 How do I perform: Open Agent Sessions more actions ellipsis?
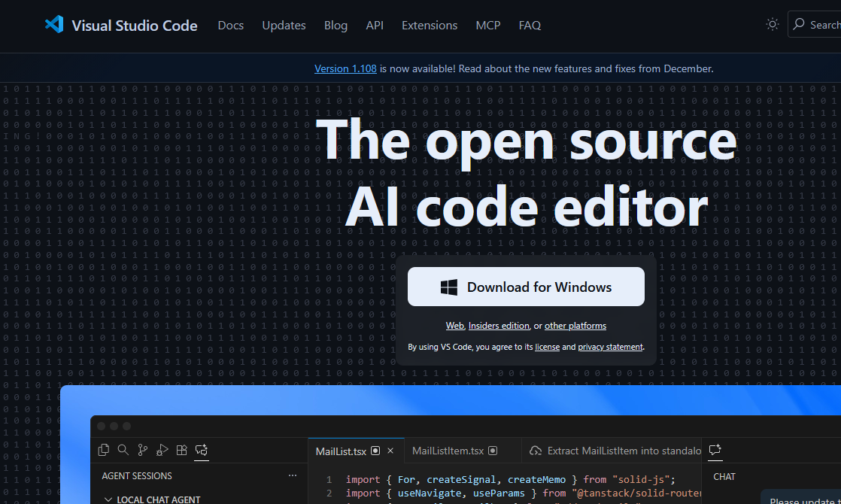coord(293,476)
